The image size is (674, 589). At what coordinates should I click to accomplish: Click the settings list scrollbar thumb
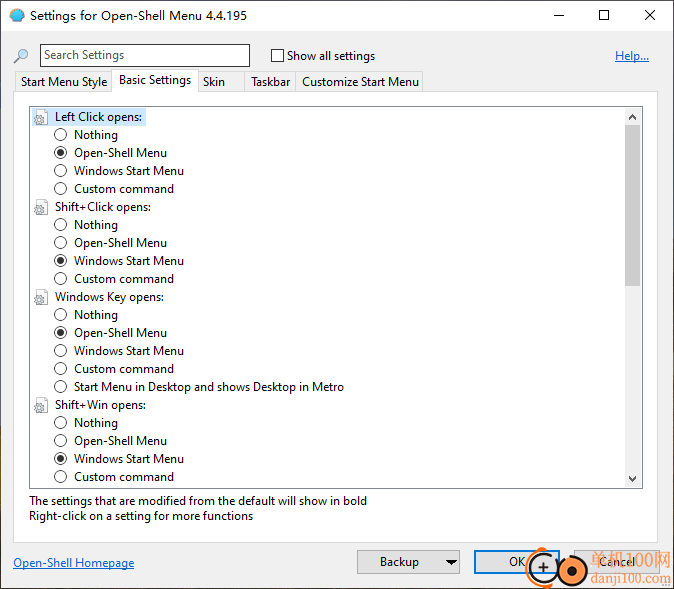632,206
